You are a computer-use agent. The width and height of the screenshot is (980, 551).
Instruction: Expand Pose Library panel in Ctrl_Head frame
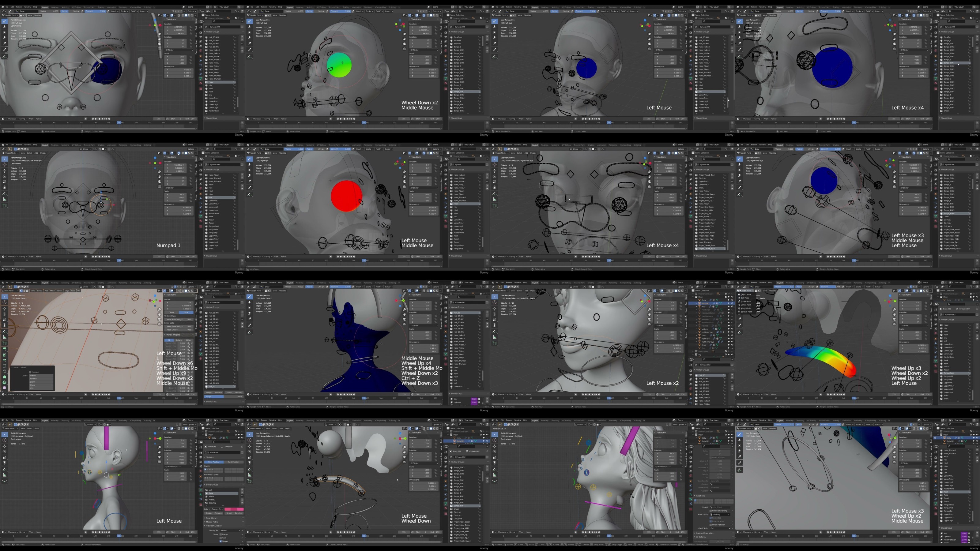(x=212, y=518)
